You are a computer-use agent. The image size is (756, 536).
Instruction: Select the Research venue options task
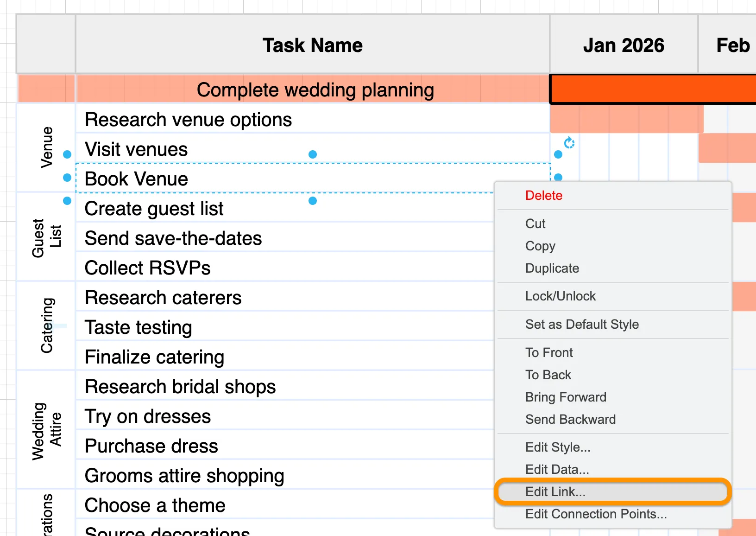[x=188, y=120]
